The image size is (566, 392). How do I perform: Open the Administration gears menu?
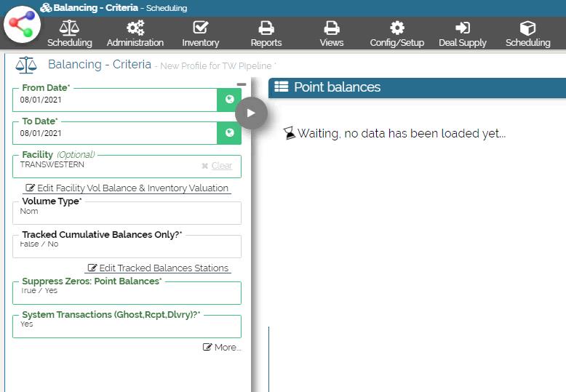[135, 34]
